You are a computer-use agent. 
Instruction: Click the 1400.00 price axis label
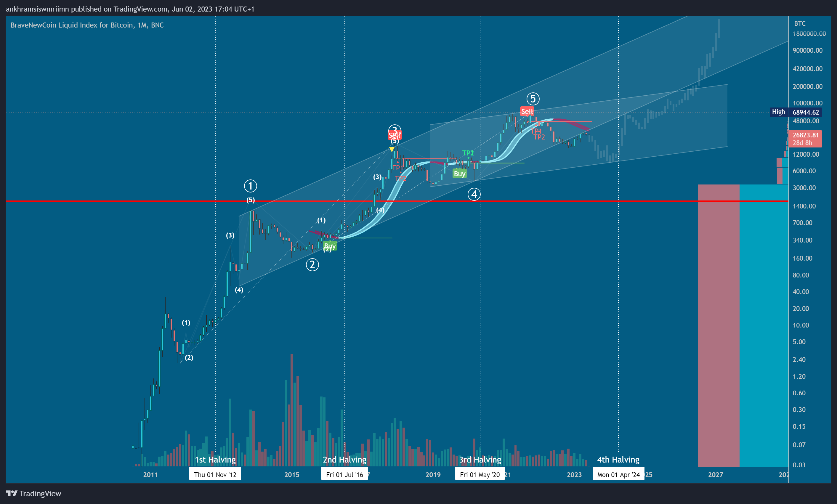pyautogui.click(x=804, y=206)
